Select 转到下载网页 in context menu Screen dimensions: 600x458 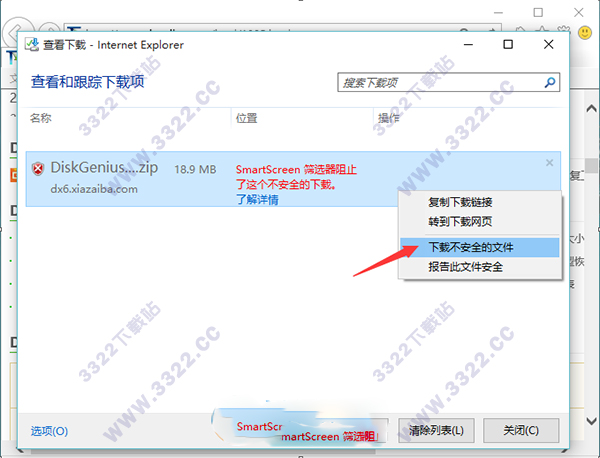pos(460,222)
